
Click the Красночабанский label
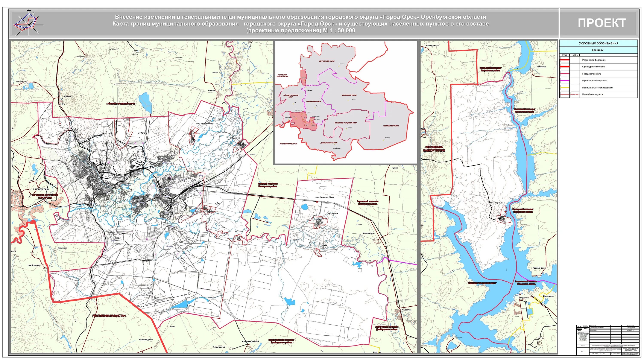click(250, 341)
